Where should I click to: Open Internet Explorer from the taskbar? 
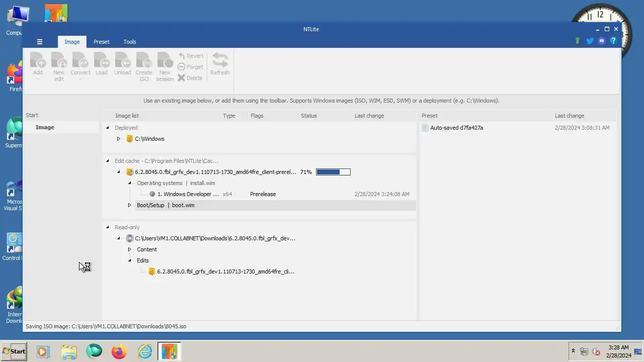click(x=145, y=351)
